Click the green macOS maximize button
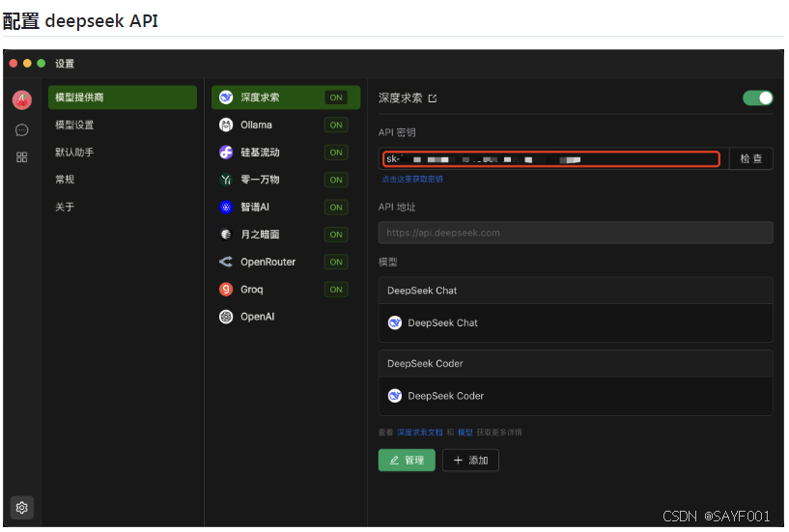The image size is (789, 532). click(x=42, y=63)
